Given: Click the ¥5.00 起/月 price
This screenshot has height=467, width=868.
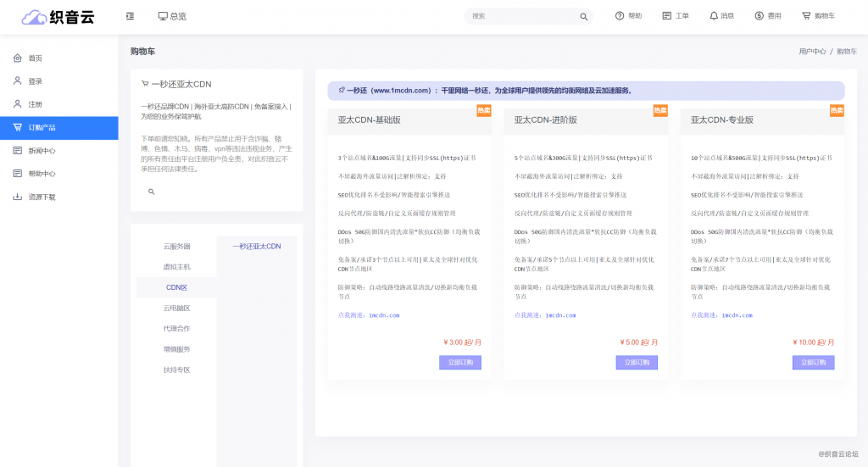Looking at the screenshot, I should click(639, 342).
